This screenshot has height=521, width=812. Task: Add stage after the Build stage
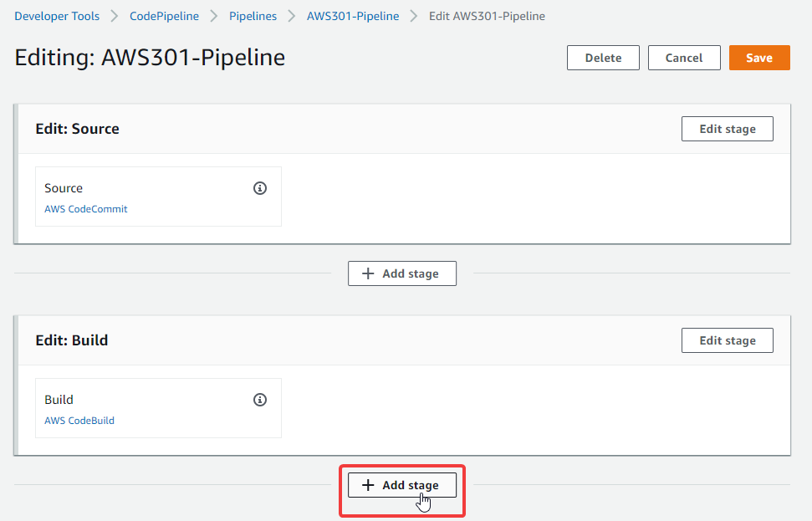[x=402, y=485]
